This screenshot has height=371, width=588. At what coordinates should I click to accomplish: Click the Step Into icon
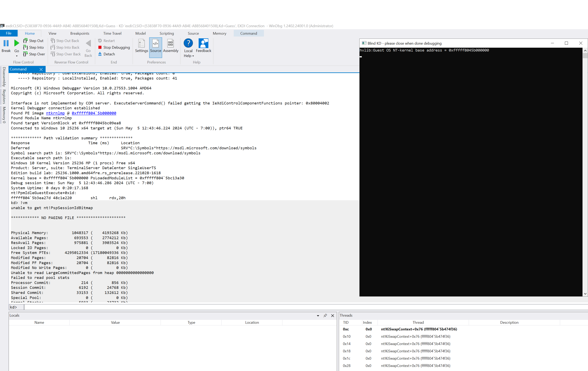25,47
